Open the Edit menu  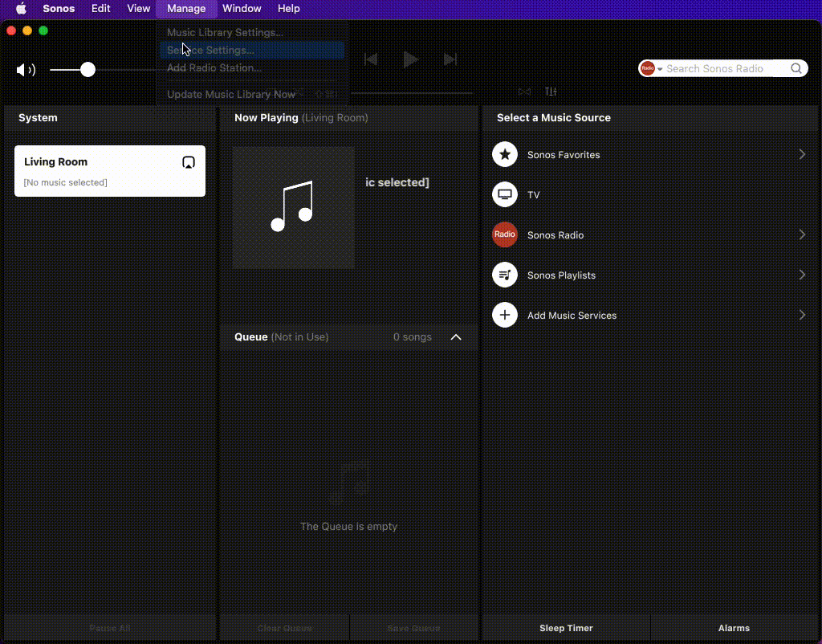point(100,8)
